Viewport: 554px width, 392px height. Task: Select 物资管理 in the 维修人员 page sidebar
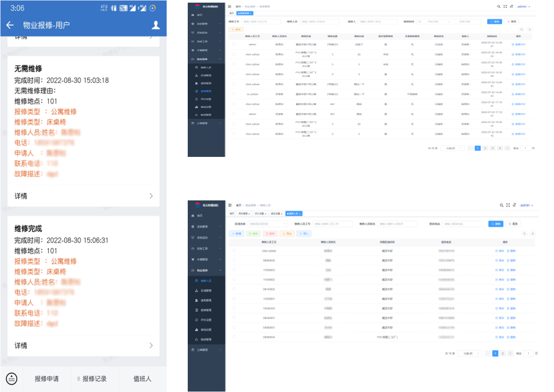click(206, 339)
